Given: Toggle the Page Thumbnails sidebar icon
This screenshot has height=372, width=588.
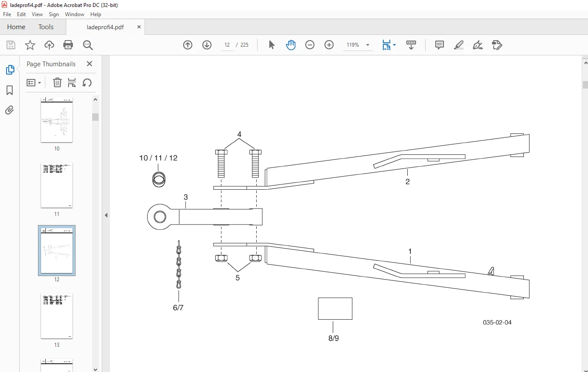Looking at the screenshot, I should point(10,70).
